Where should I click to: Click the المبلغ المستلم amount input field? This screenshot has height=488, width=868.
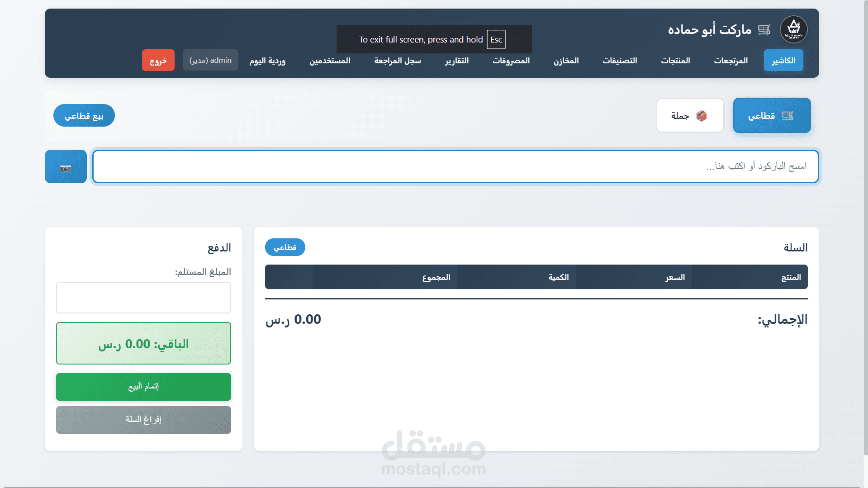(x=143, y=297)
